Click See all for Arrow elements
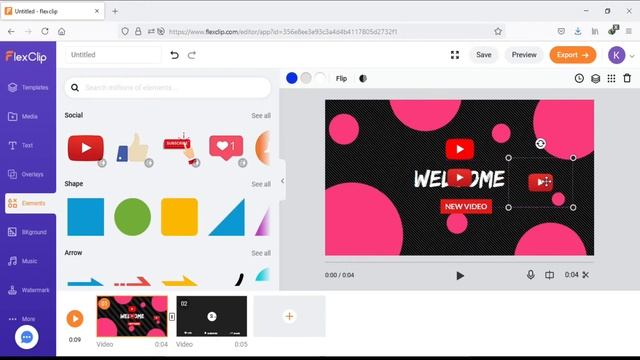 (x=261, y=253)
